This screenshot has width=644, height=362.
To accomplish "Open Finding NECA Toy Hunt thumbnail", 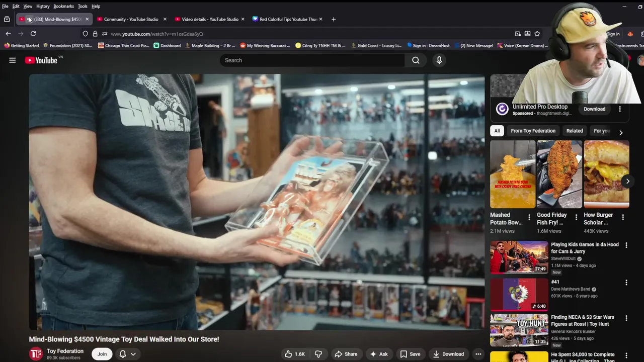I will point(519,330).
